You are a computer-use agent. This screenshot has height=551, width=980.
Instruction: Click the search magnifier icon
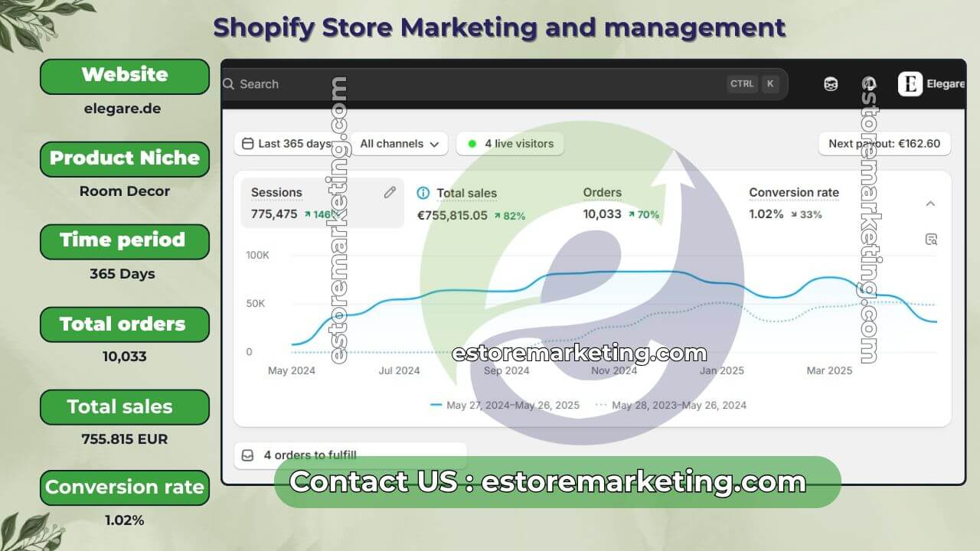pos(228,84)
